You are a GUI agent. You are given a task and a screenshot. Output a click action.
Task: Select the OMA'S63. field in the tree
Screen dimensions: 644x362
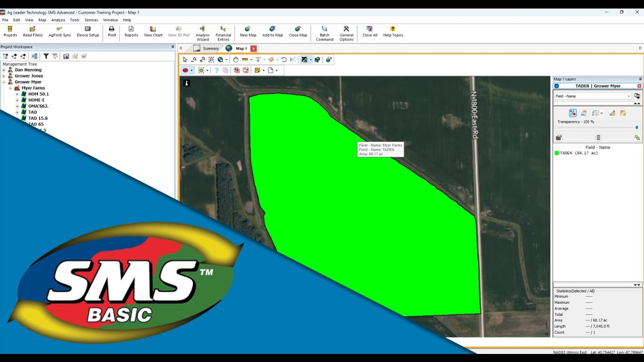coord(38,106)
